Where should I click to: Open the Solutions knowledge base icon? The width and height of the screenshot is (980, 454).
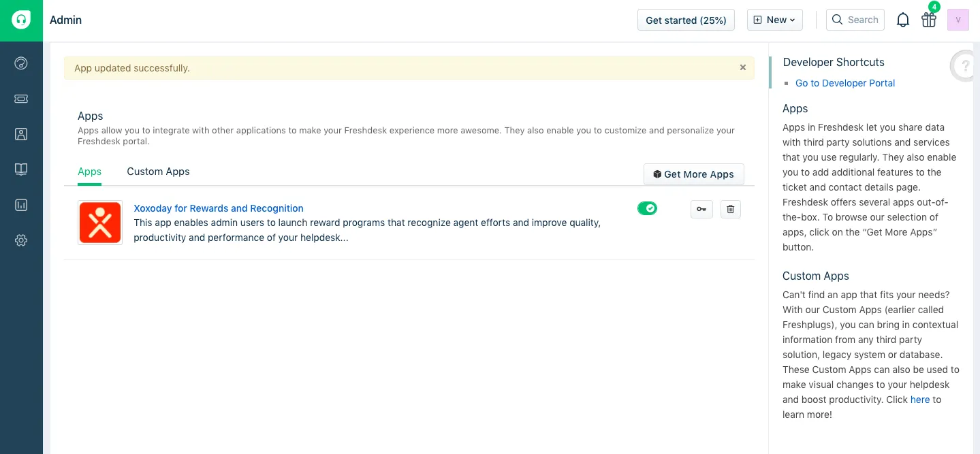click(20, 169)
